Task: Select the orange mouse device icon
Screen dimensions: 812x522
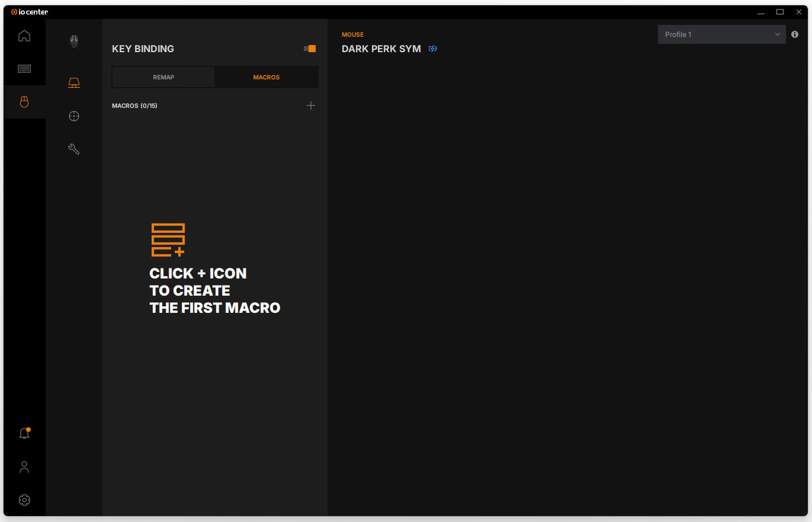Action: [24, 102]
